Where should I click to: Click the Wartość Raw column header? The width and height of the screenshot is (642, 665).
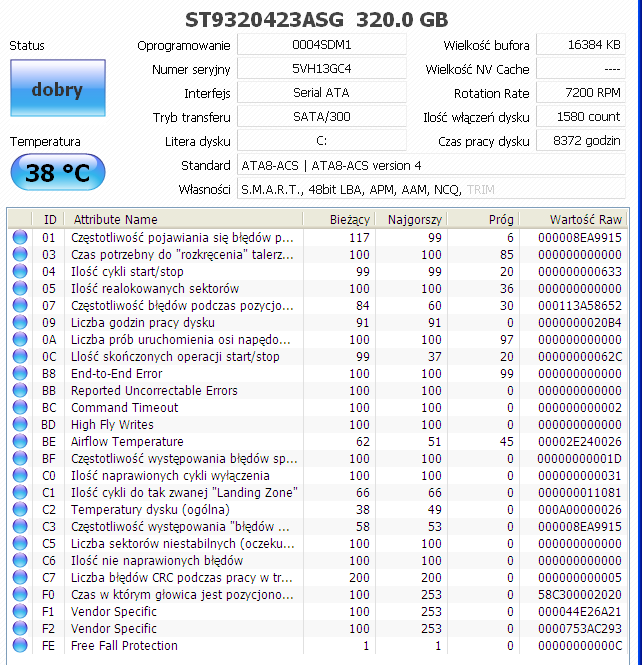point(573,219)
